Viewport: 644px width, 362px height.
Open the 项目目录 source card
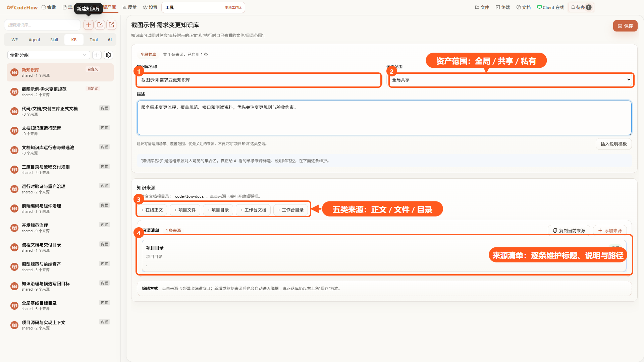coord(384,255)
